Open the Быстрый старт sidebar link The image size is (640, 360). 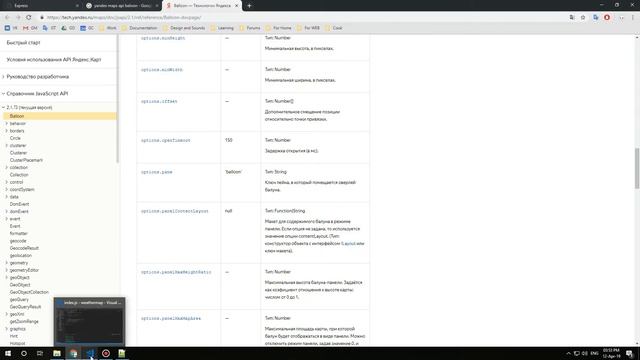tap(23, 42)
